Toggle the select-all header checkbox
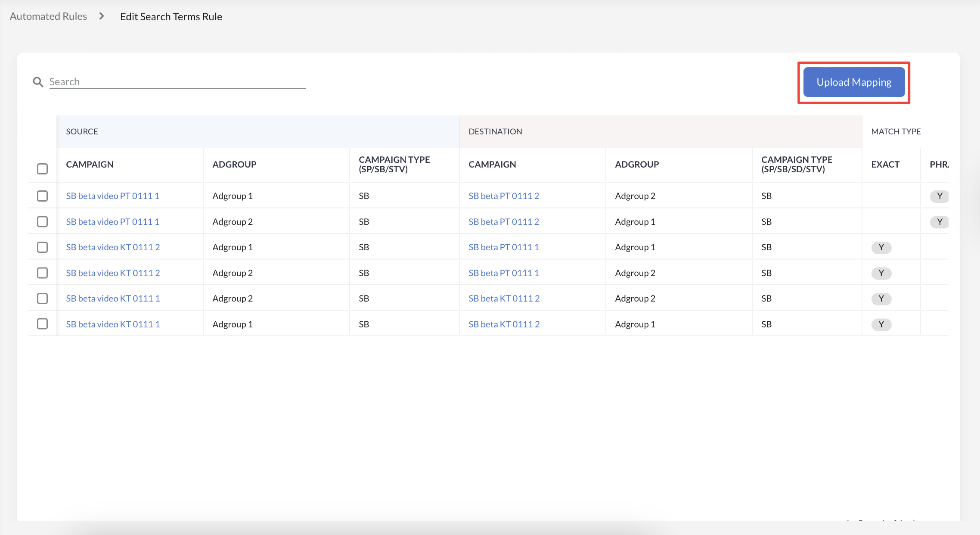 tap(42, 168)
